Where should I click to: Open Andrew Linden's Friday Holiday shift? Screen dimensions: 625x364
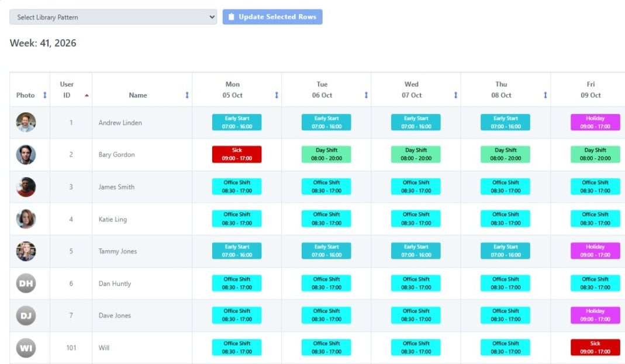click(x=595, y=122)
